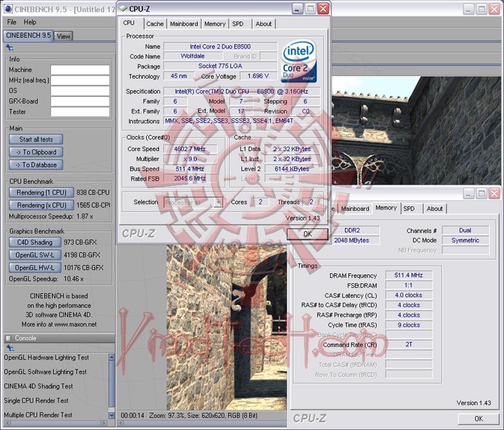Screen dimensions: 504x430
Task: Open Mainboard tab in second CPU-Z window
Action: [355, 209]
